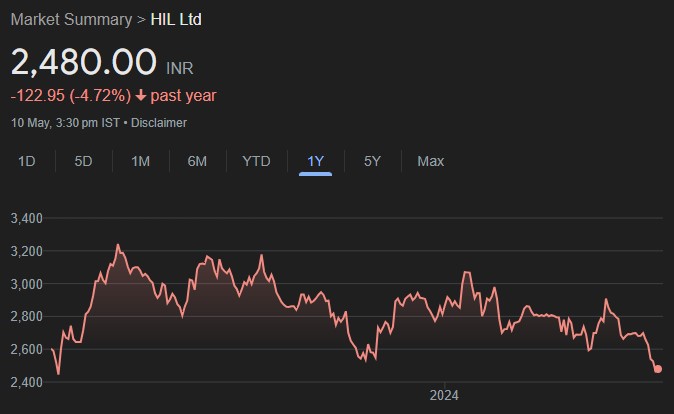674x414 pixels.
Task: Click the red down arrow icon
Action: tap(141, 95)
